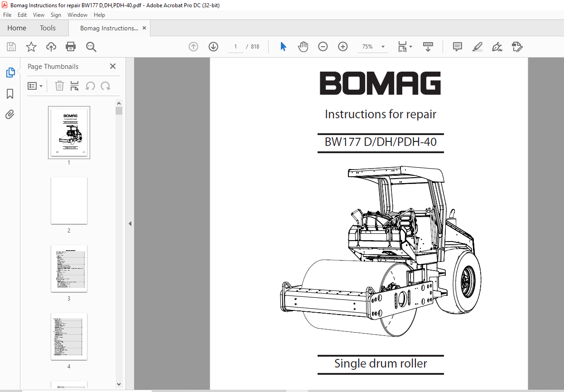Open the Sign menu
The width and height of the screenshot is (564, 392).
tap(56, 15)
